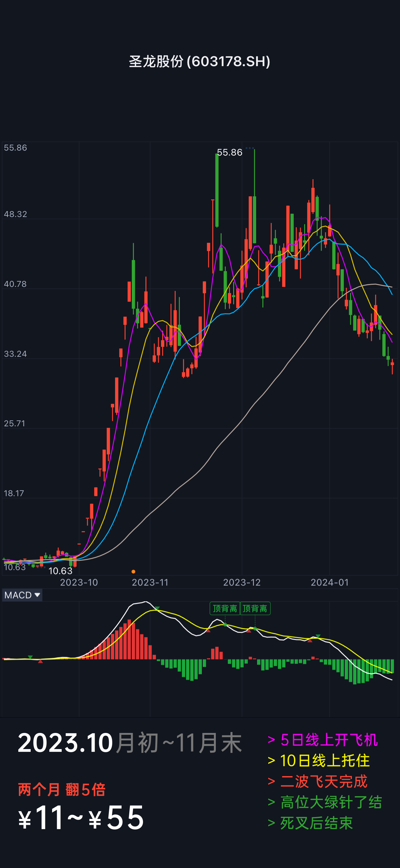This screenshot has width=400, height=868.
Task: Click the rightmost green triangle in MACD panel
Action: coord(318,636)
